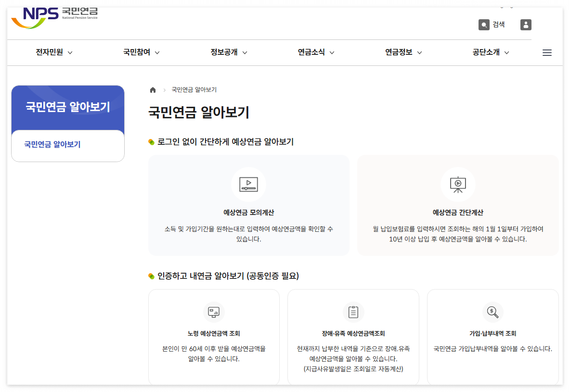Open the 예상연금 간단계산 card title

click(458, 213)
